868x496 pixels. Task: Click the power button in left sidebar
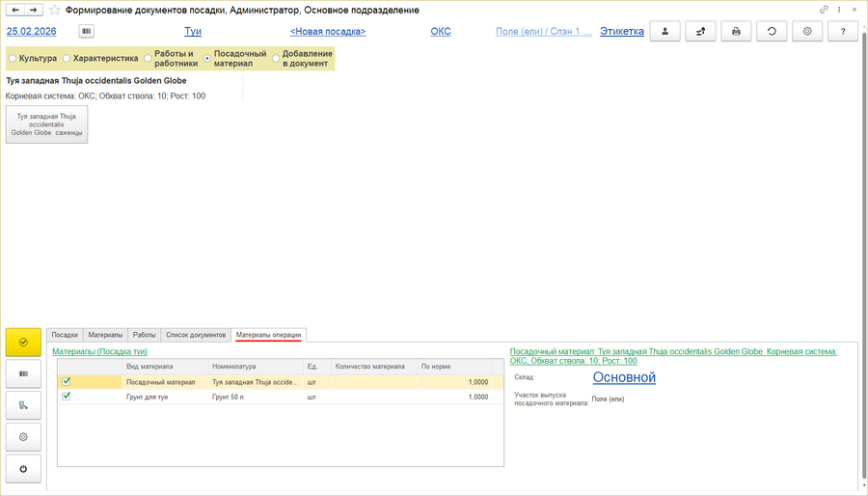pyautogui.click(x=23, y=469)
